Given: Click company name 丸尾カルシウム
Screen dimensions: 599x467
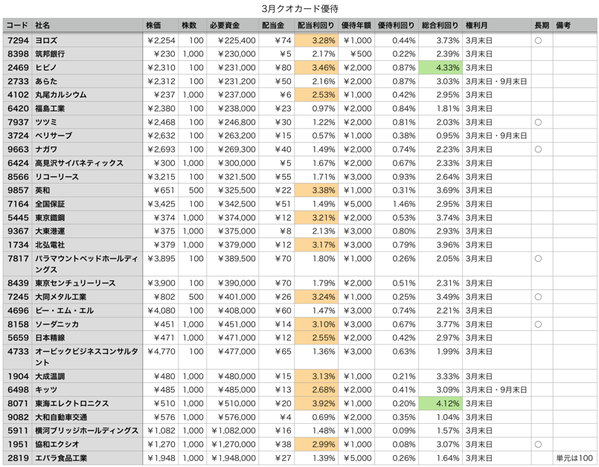Looking at the screenshot, I should click(x=61, y=95).
